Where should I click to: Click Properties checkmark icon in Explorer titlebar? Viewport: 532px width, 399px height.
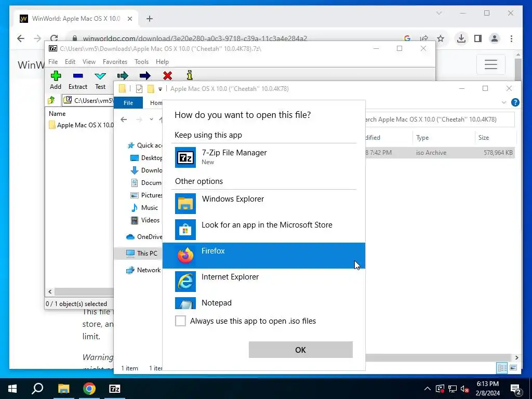139,89
